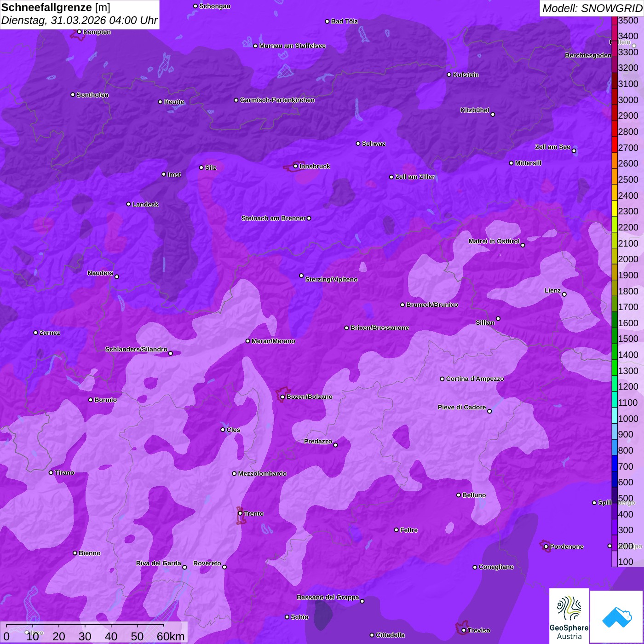644x644 pixels.
Task: Click the Sonthofen label
Action: point(92,95)
